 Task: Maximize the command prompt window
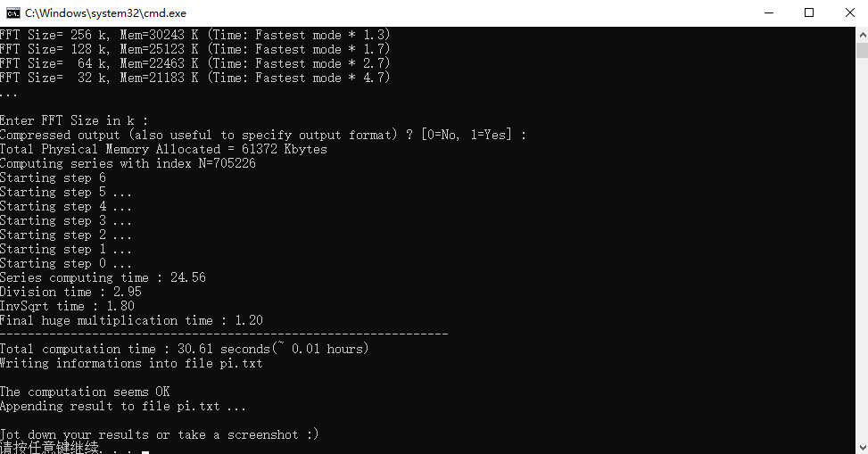tap(809, 12)
